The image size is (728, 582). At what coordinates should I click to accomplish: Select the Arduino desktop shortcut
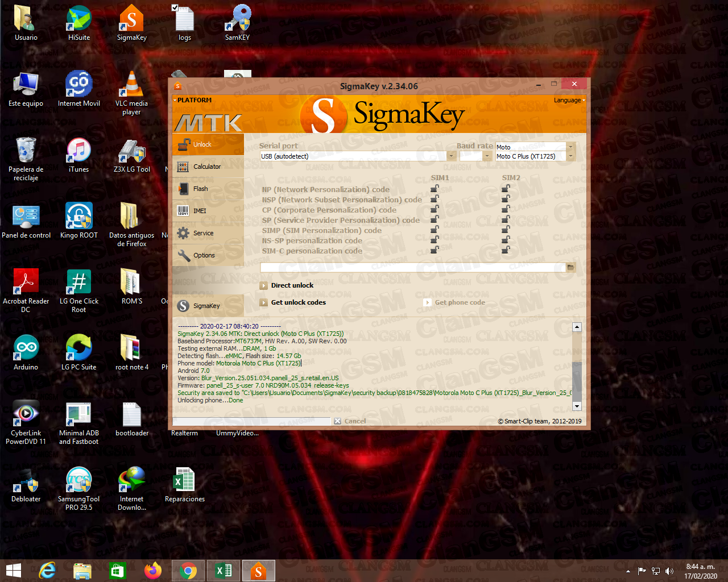pos(26,354)
